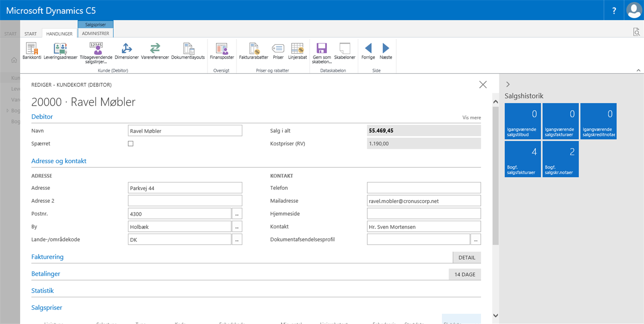Collapse the Salgspriser section
Viewport: 644px width, 324px height.
(47, 308)
